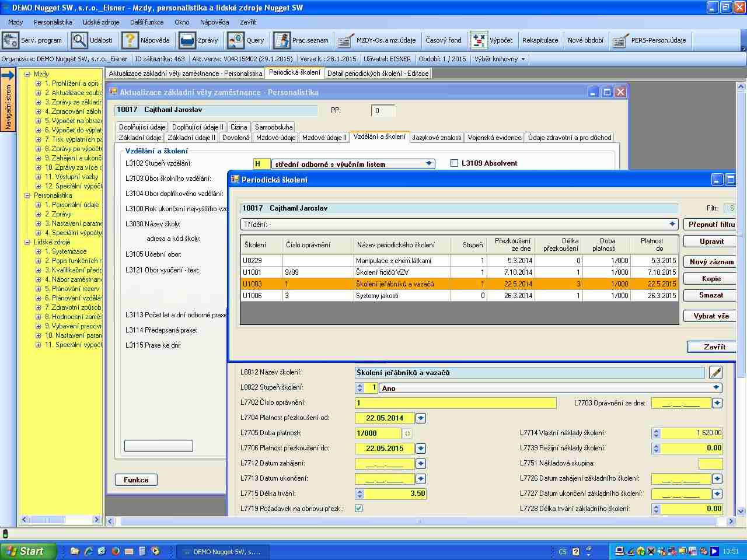The width and height of the screenshot is (747, 560).
Task: Open Lidské zdroje menu
Action: [100, 22]
